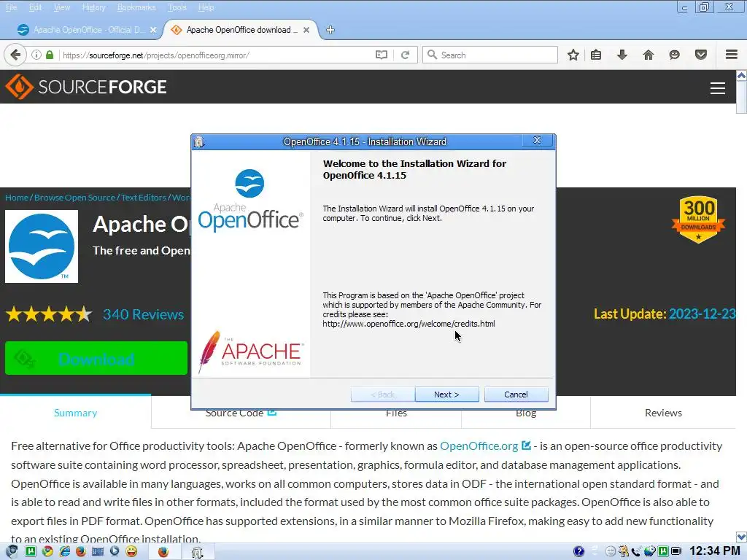Click the globe network tray icon
Viewport: 747px width, 560px height.
[x=650, y=551]
